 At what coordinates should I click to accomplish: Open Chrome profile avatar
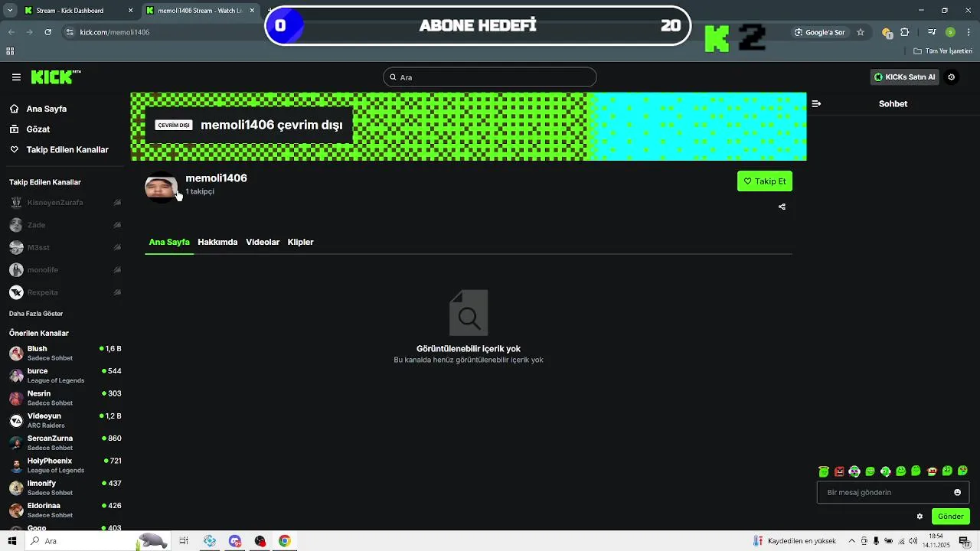tap(950, 32)
